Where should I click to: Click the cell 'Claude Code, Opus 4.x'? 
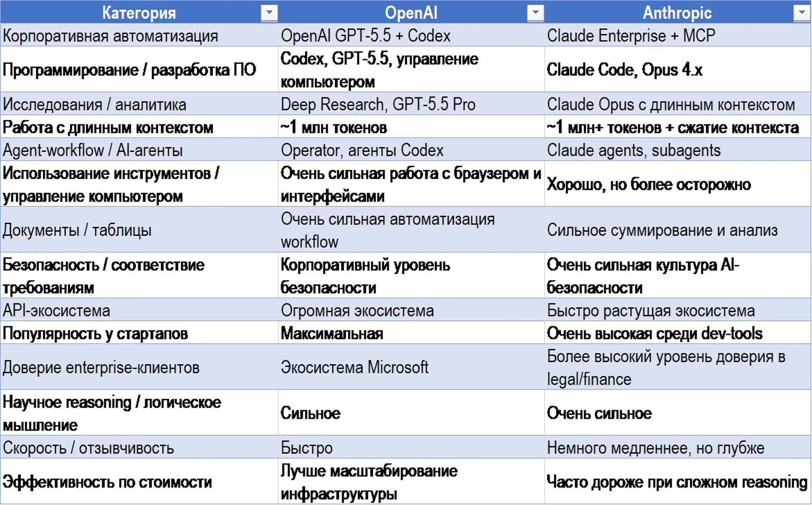pyautogui.click(x=678, y=70)
